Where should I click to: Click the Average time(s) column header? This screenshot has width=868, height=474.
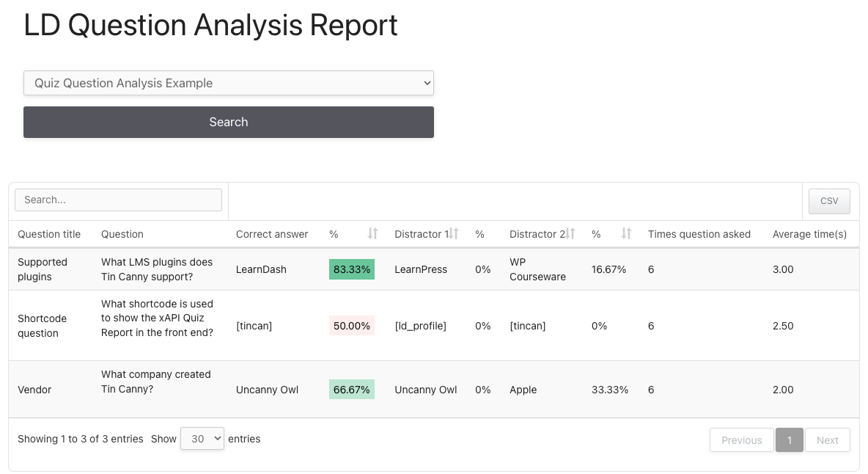pyautogui.click(x=809, y=234)
